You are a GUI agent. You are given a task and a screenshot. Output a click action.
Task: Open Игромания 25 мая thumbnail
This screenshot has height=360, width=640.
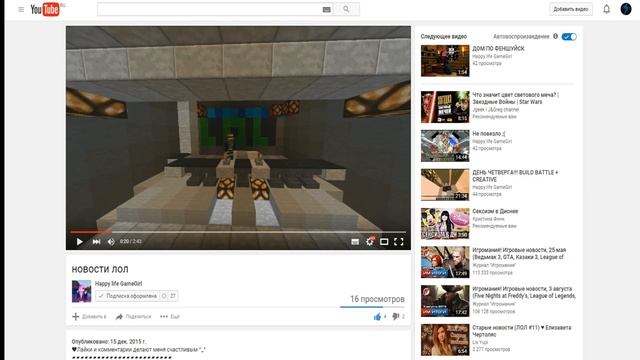point(445,262)
